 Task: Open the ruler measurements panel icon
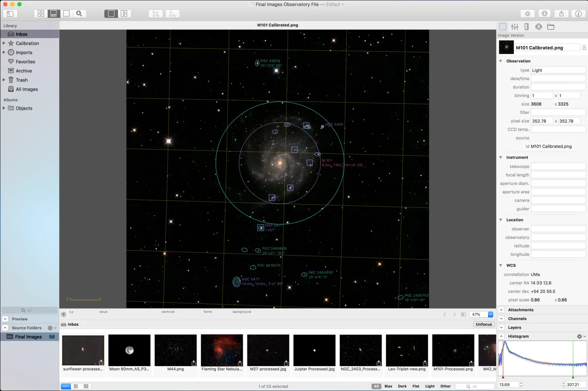pyautogui.click(x=526, y=27)
